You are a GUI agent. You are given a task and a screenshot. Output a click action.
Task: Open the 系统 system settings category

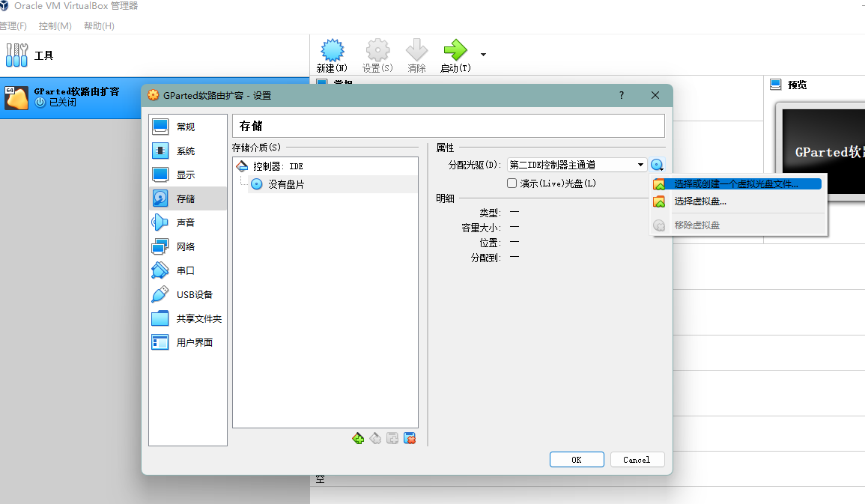187,151
